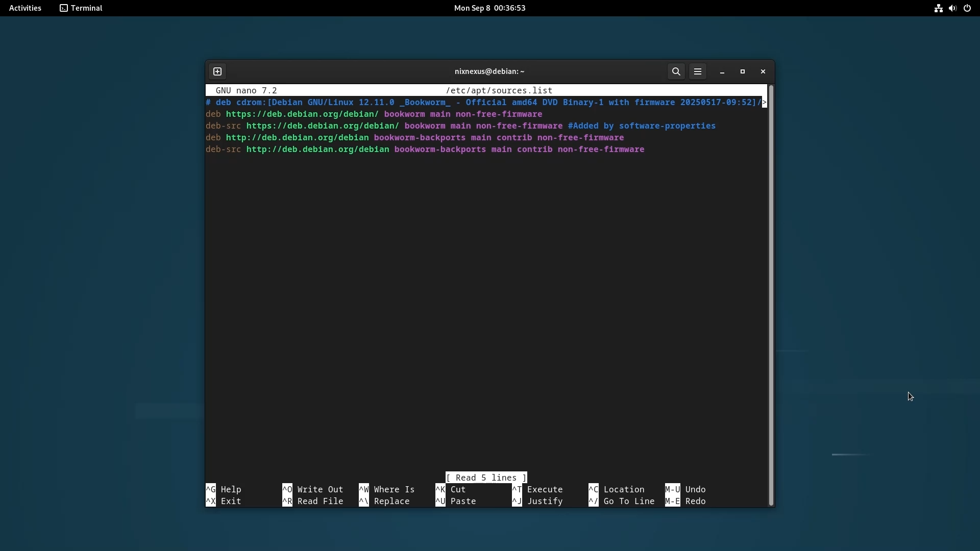The width and height of the screenshot is (980, 551).
Task: Click the volume speaker icon
Action: click(952, 8)
